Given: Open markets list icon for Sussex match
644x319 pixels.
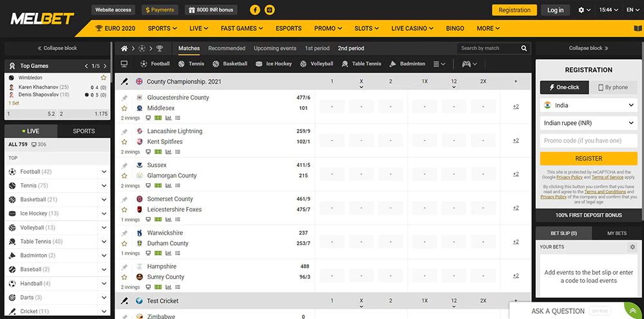Looking at the screenshot, I should click(178, 186).
